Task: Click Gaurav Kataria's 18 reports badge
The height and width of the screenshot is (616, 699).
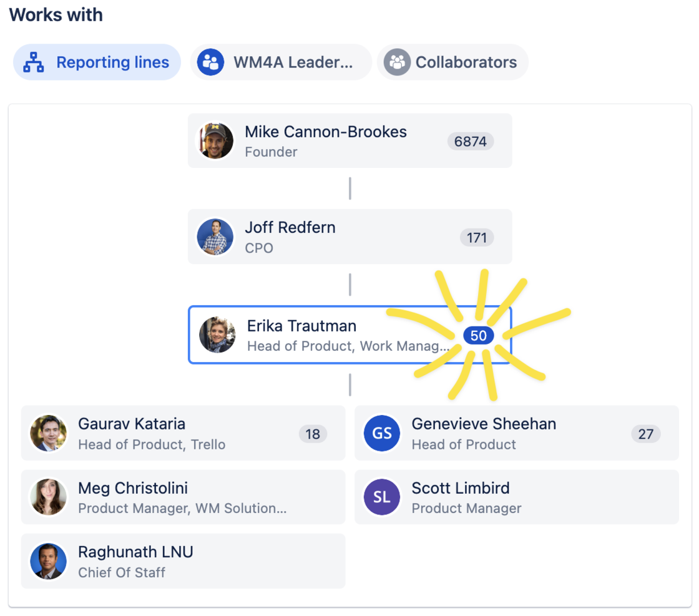Action: coord(313,434)
